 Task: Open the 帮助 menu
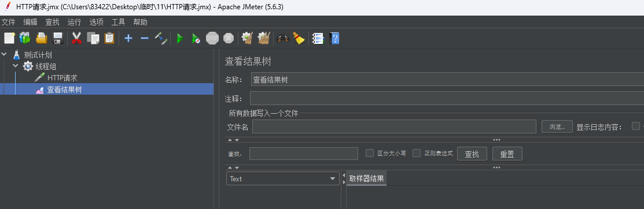click(x=141, y=22)
